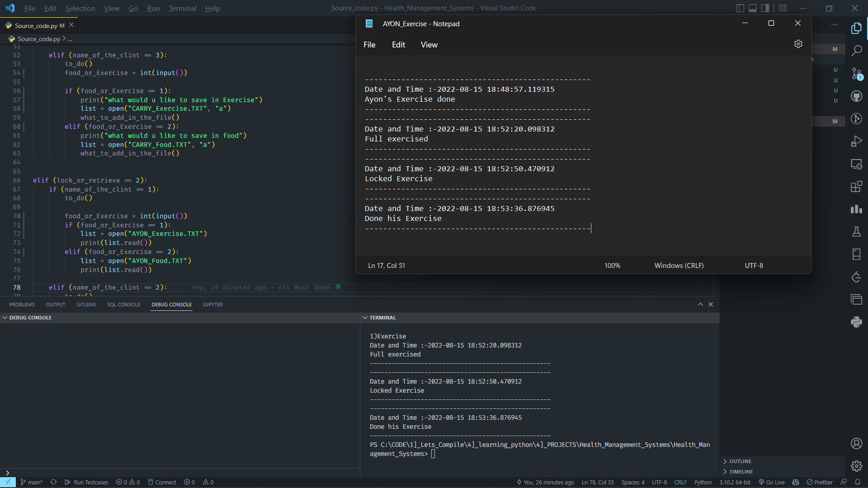Screen dimensions: 868x488
Task: Open the Search view in activity bar
Action: 856,51
